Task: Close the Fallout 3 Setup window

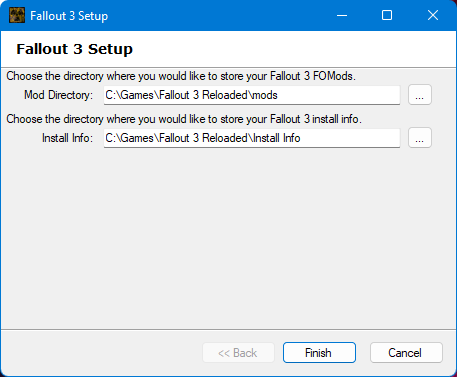Action: coord(433,15)
